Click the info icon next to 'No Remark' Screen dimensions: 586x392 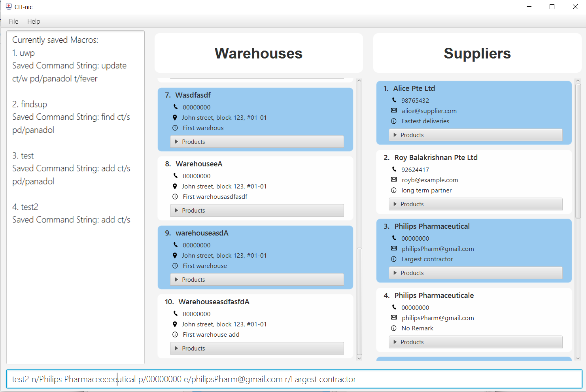tap(394, 328)
